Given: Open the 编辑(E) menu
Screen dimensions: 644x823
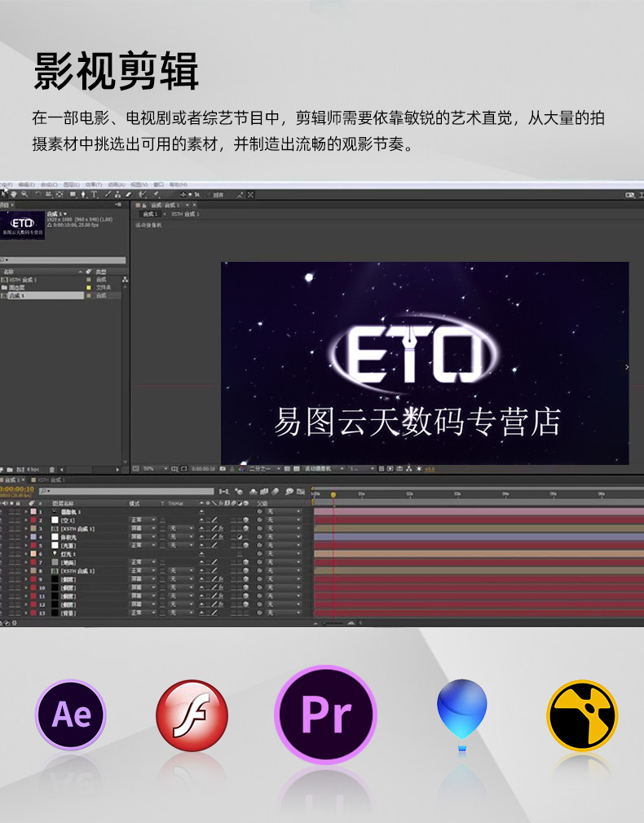Looking at the screenshot, I should [25, 184].
